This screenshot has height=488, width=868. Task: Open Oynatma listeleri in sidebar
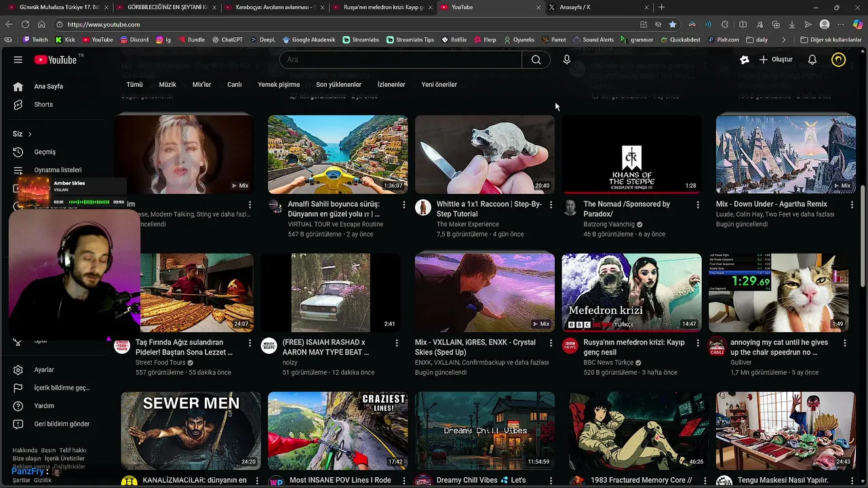tap(58, 170)
